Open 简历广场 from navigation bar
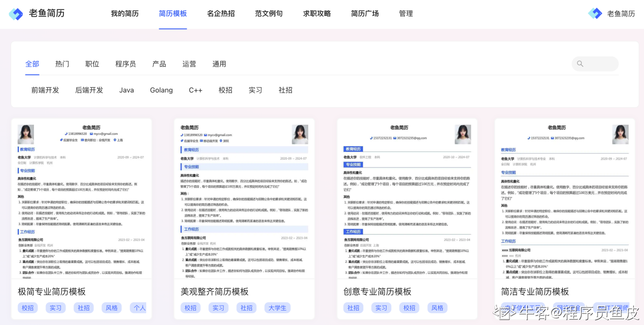Screen dimensions: 644x325 point(365,14)
